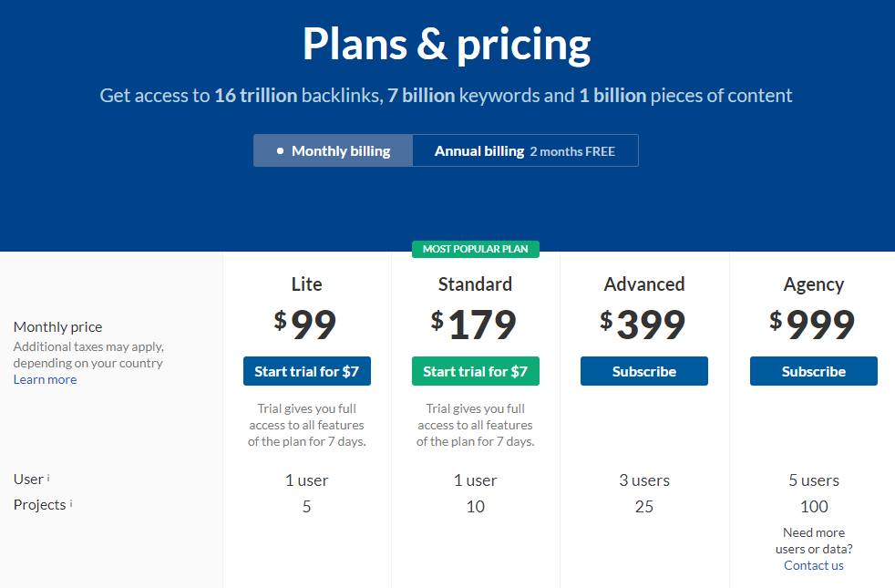Click the Lite plan heading
Viewport: 895px width, 588px height.
[307, 284]
